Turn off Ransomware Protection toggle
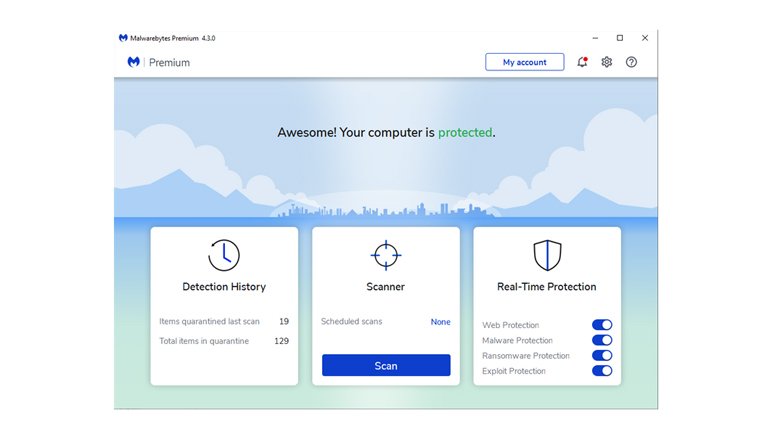This screenshot has height=434, width=770. point(602,355)
